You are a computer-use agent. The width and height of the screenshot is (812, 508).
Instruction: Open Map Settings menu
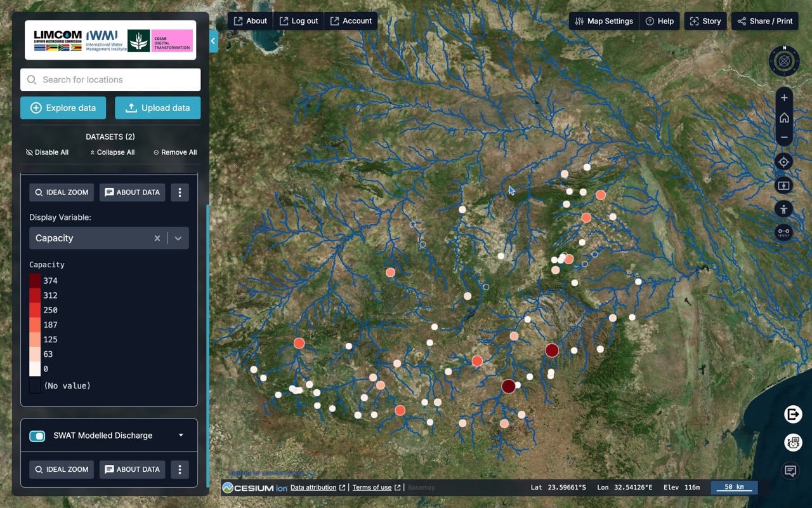pyautogui.click(x=603, y=21)
